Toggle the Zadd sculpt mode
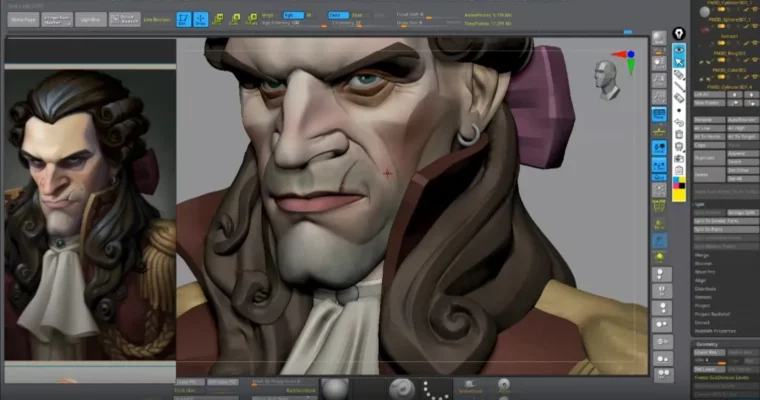This screenshot has width=760, height=400. pyautogui.click(x=338, y=15)
